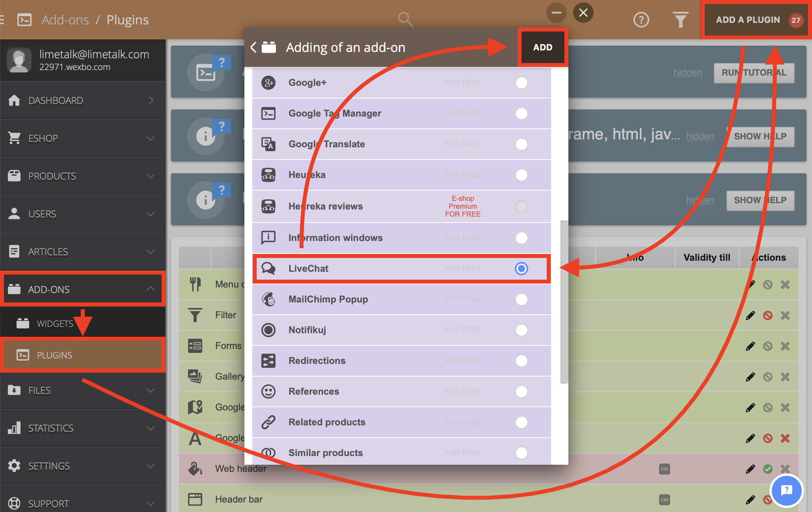812x512 pixels.
Task: Click the MailChimp Popup monkey icon
Action: pos(268,299)
